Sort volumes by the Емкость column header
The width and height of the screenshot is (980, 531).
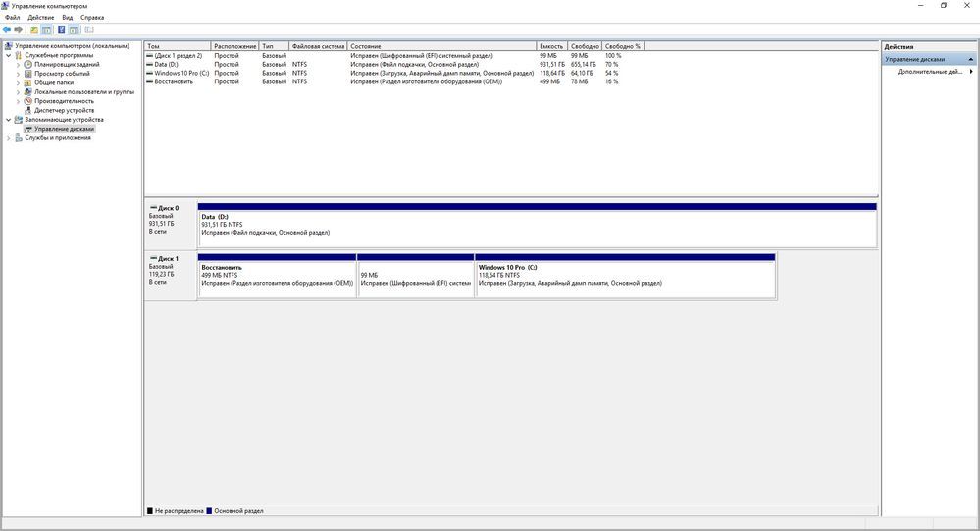(x=552, y=46)
